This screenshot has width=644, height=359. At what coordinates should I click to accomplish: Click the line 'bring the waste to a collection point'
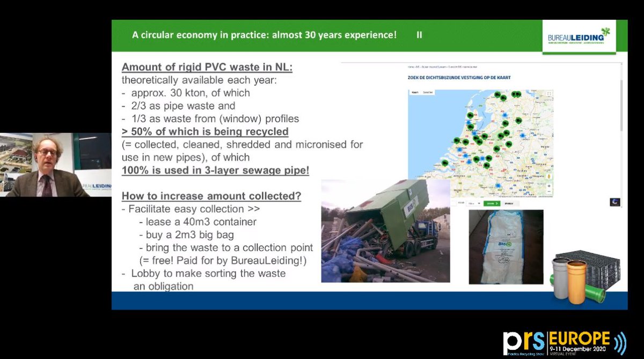pyautogui.click(x=229, y=248)
